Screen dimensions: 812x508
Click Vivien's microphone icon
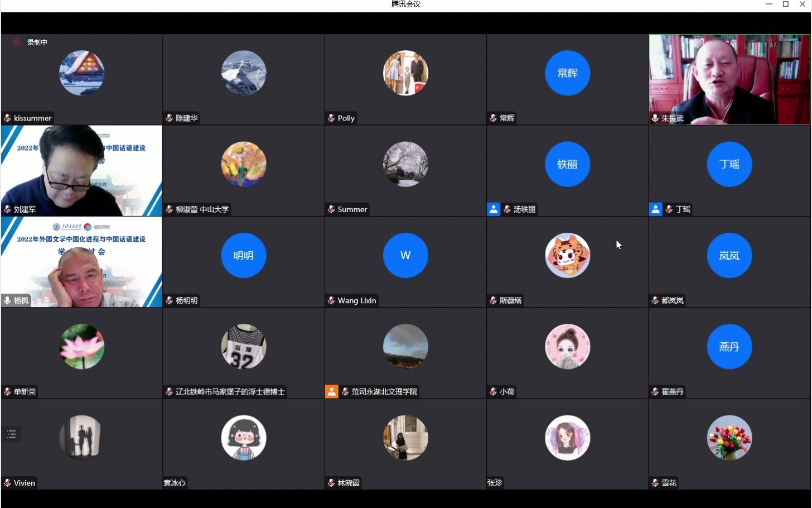coord(7,483)
